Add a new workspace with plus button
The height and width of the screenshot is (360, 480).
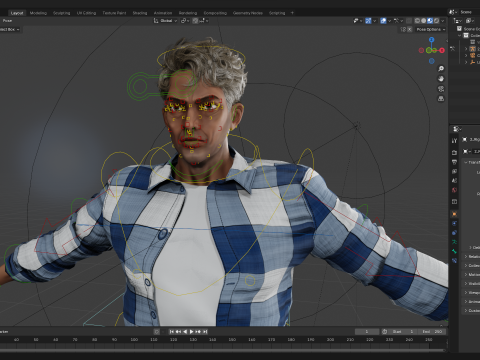pyautogui.click(x=292, y=13)
